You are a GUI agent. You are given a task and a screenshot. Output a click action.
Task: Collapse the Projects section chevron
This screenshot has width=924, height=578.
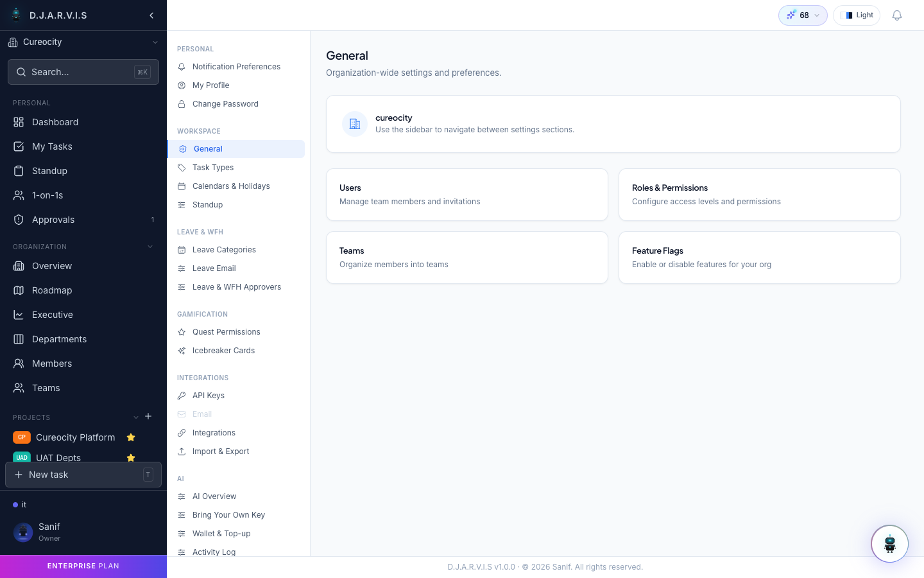click(x=136, y=417)
